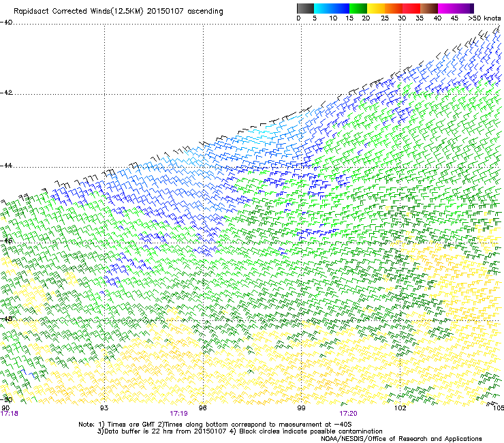
Task: Click the 105 longitude axis label
Action: click(499, 408)
